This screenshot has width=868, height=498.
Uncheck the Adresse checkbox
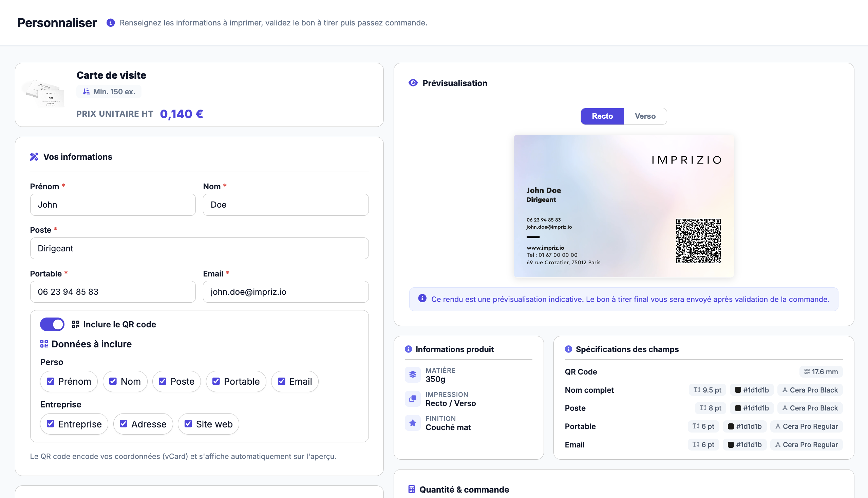pyautogui.click(x=124, y=424)
